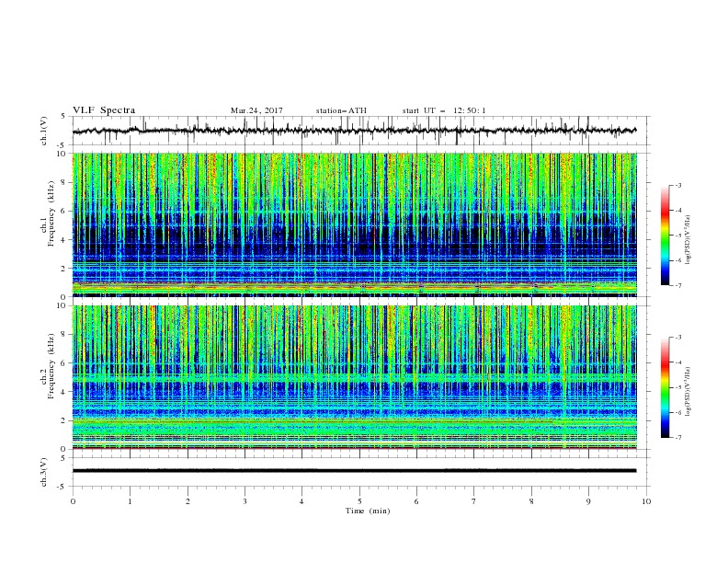Click the "6" kHz tick on ch.2 frequency axis

tap(65, 363)
